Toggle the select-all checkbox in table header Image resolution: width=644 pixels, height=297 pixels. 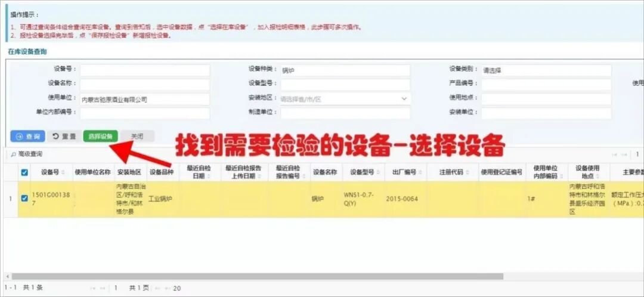24,172
